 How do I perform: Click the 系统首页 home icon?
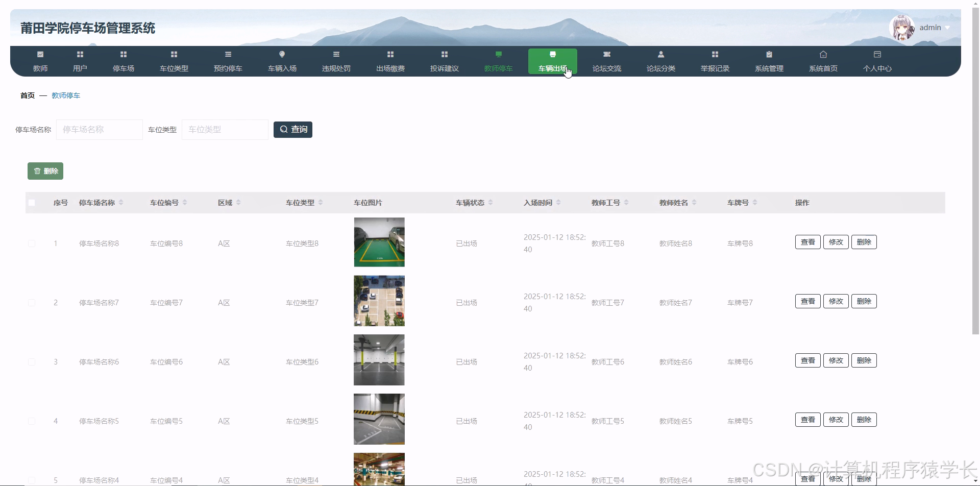click(823, 54)
